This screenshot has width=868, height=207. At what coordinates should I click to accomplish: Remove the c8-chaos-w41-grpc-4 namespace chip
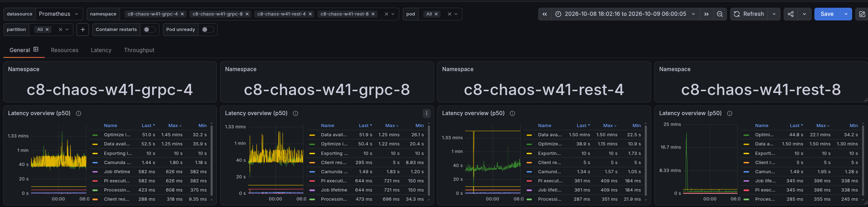click(x=182, y=14)
